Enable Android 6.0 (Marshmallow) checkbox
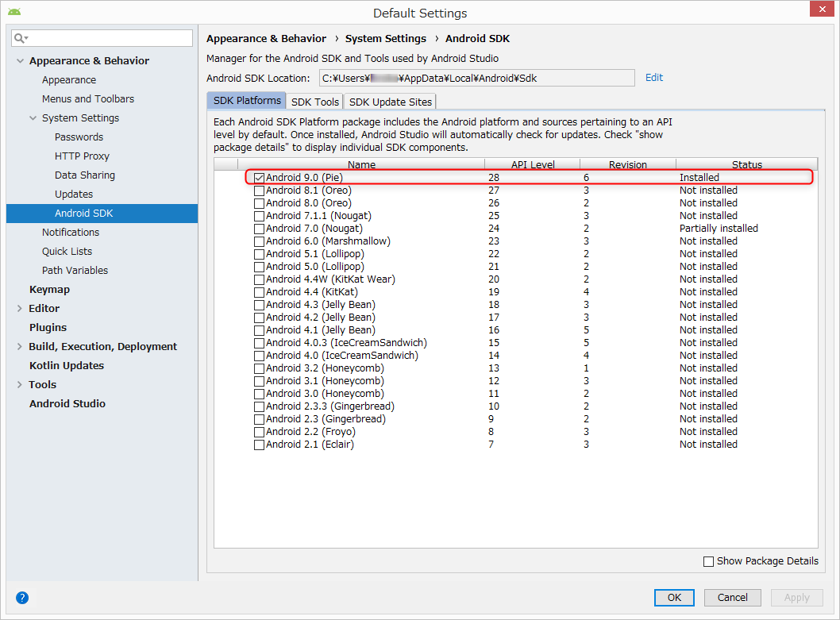The width and height of the screenshot is (840, 620). click(x=260, y=241)
